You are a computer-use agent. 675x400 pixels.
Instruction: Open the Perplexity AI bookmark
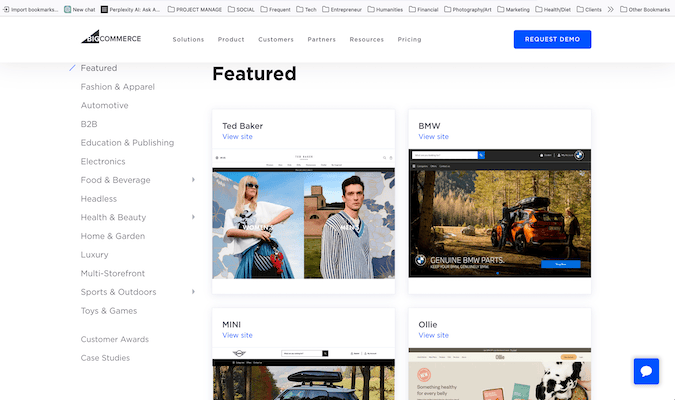click(130, 9)
